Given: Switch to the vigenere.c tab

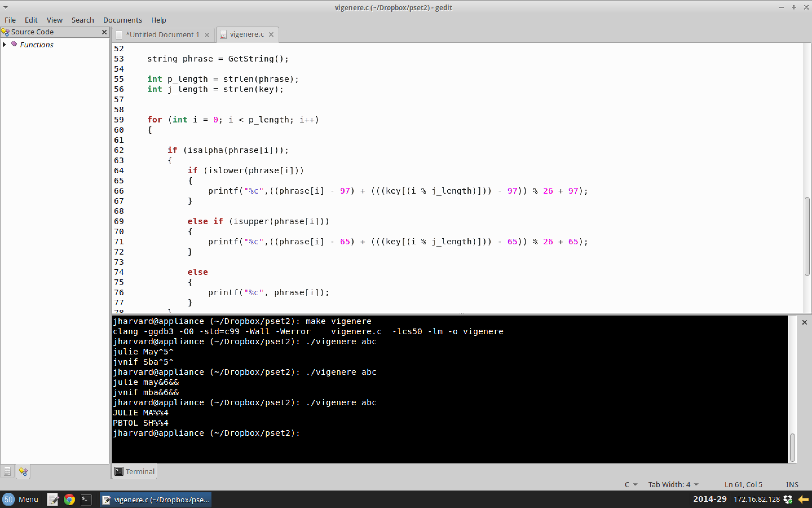Looking at the screenshot, I should pos(247,34).
